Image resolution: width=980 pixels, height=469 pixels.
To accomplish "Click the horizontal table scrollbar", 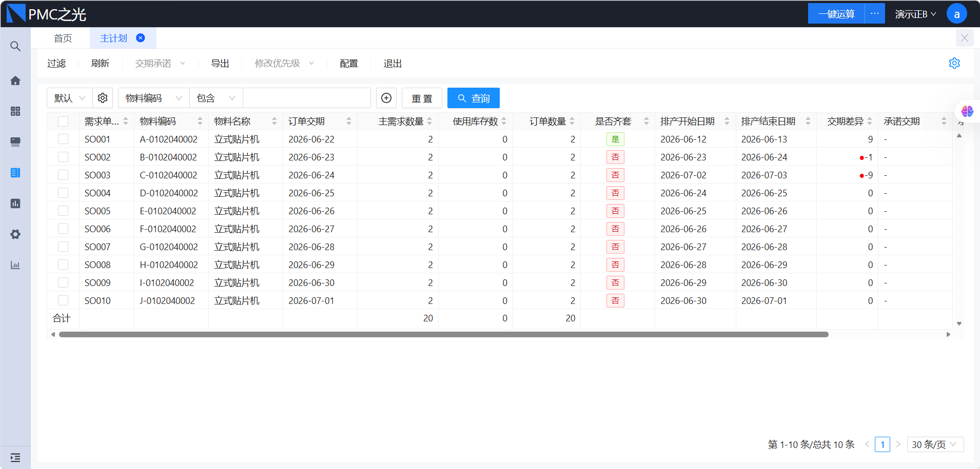I will pos(444,334).
